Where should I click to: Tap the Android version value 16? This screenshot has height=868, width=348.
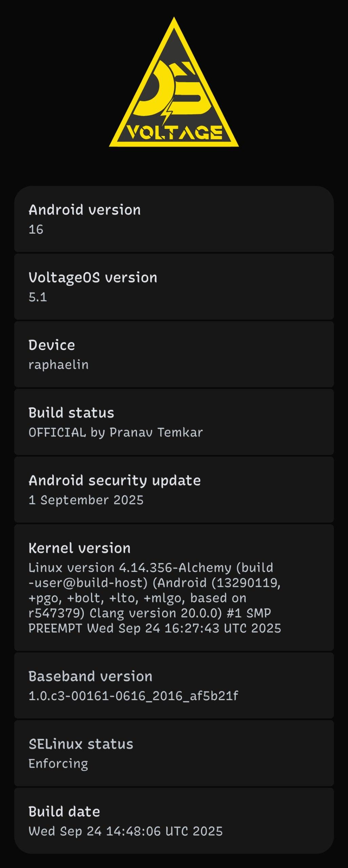point(36,230)
